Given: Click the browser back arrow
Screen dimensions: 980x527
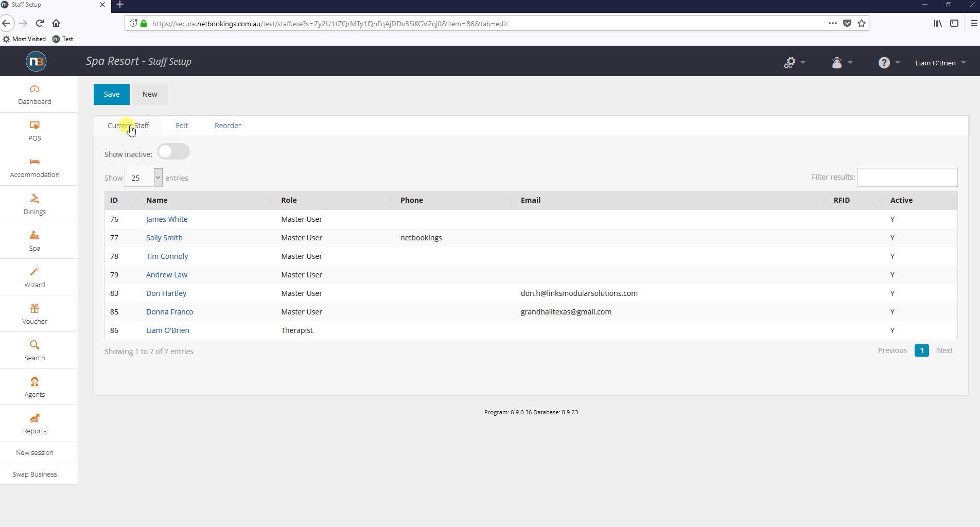Looking at the screenshot, I should [6, 23].
